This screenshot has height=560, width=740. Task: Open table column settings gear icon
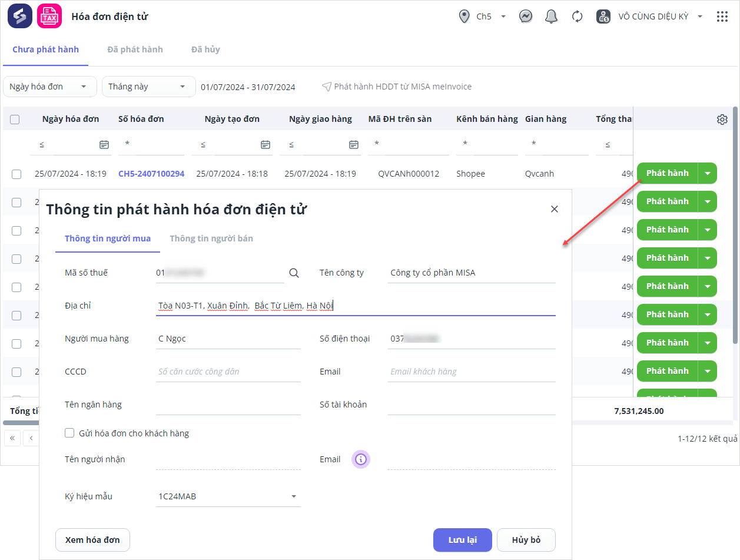click(x=722, y=120)
